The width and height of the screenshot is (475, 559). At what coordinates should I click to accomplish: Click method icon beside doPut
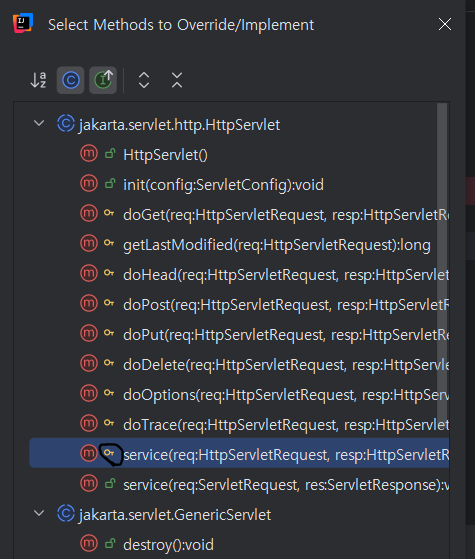coord(89,333)
